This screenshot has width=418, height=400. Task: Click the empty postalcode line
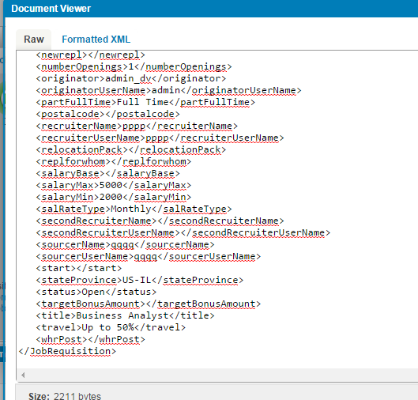click(108, 114)
